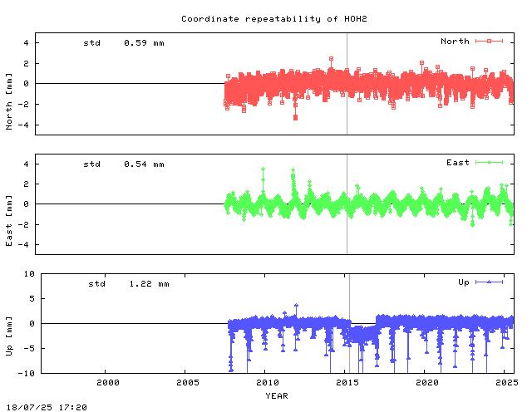The width and height of the screenshot is (532, 412).
Task: Click the timestamp '18/07/25 17:20'
Action: point(47,407)
